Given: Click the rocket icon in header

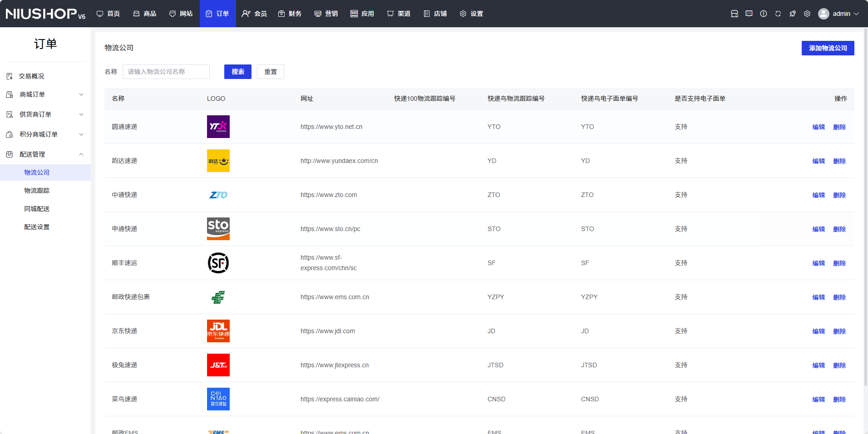Looking at the screenshot, I should [793, 14].
